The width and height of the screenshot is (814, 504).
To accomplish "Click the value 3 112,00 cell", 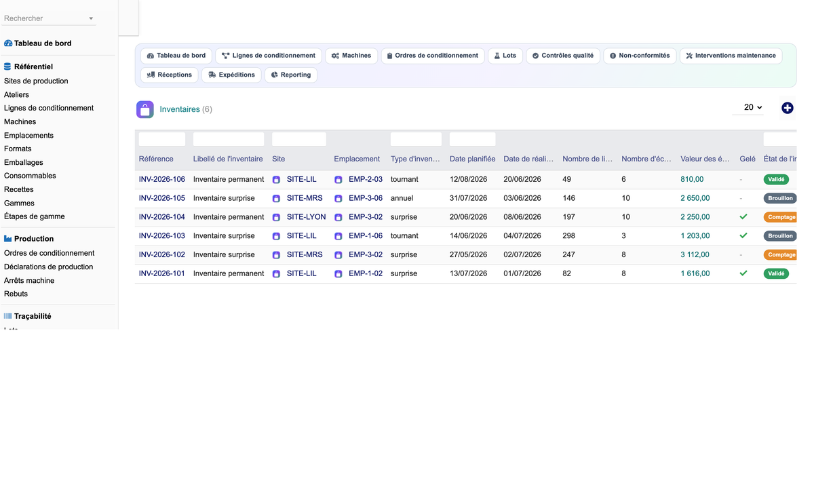I will tap(695, 255).
